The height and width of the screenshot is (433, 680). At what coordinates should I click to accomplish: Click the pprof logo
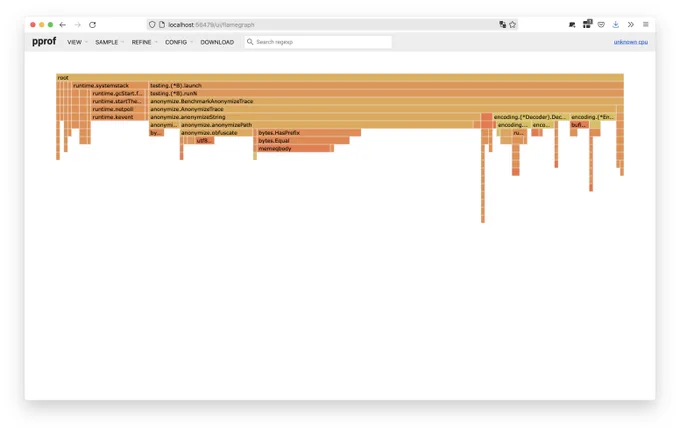44,41
